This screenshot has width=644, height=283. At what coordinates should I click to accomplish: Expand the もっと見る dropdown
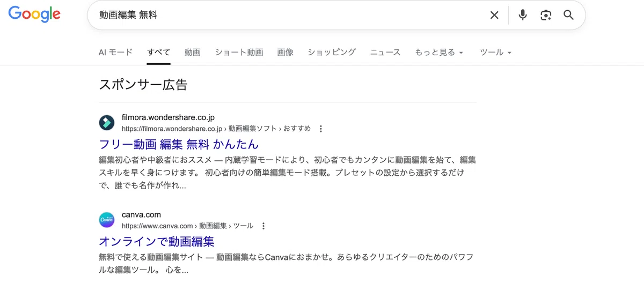point(439,52)
